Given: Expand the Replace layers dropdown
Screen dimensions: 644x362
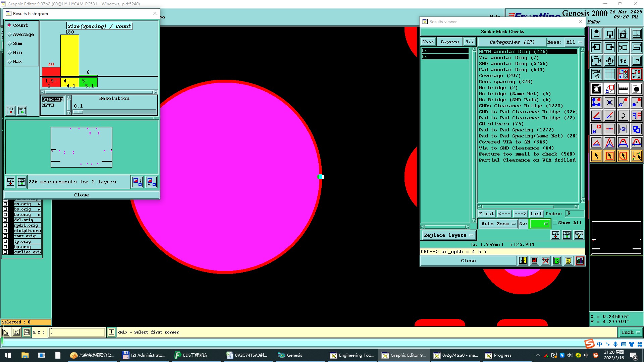Looking at the screenshot, I should [x=448, y=235].
